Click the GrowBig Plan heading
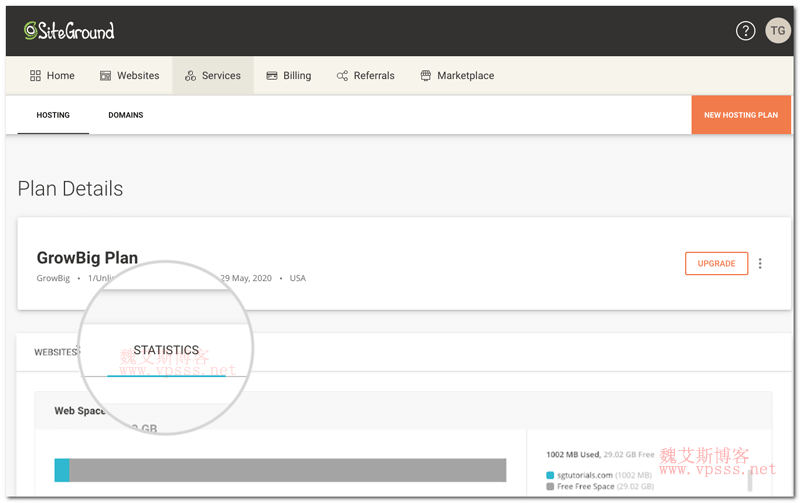The image size is (800, 503). (x=87, y=258)
